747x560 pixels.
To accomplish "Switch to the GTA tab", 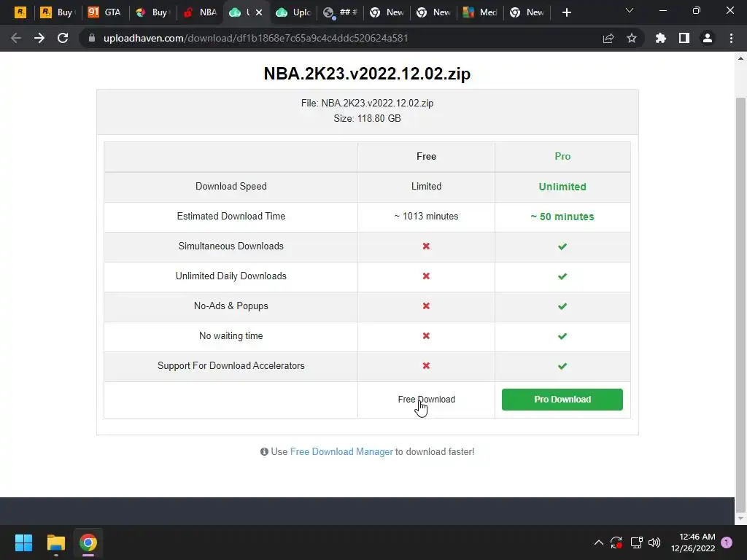I will point(105,12).
